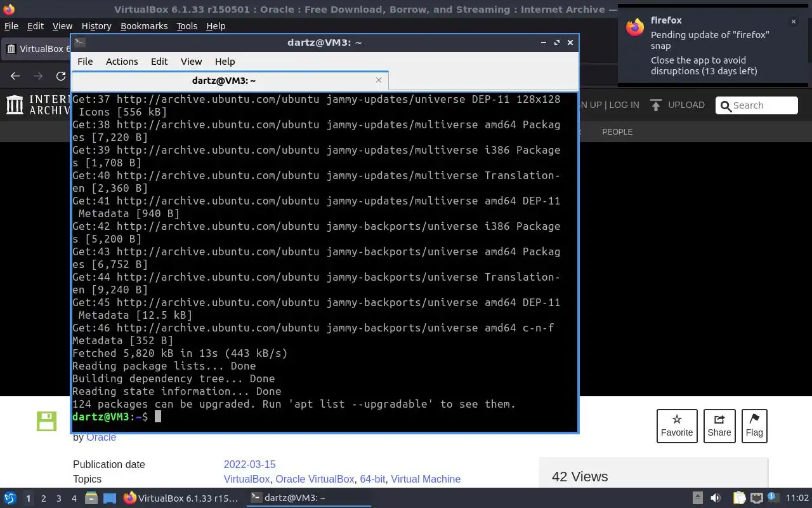Switch to workspace 3

click(58, 498)
